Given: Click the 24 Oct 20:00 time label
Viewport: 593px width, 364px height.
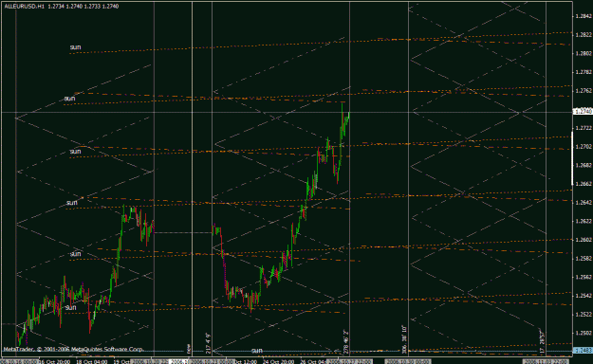Looking at the screenshot, I should coord(278,361).
